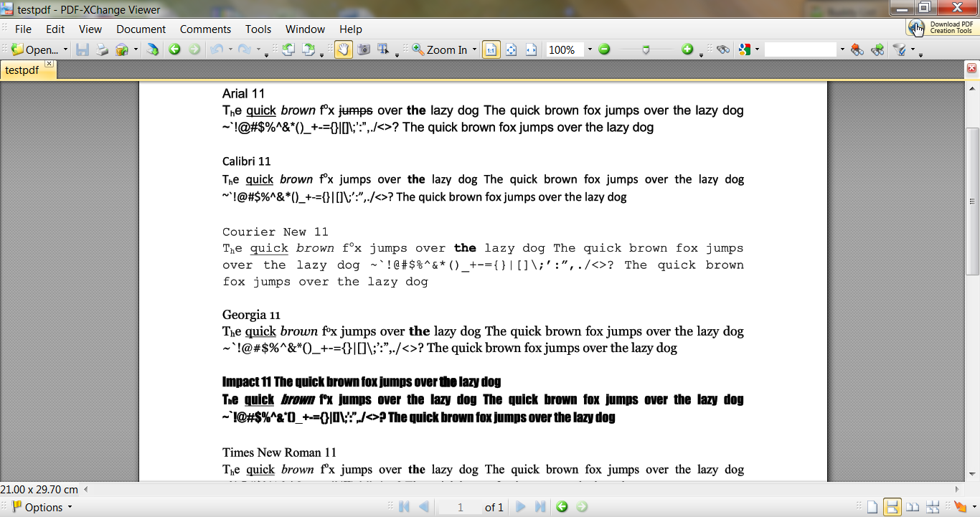Click the blue download arrow icon
The image size is (980, 517).
click(x=153, y=49)
